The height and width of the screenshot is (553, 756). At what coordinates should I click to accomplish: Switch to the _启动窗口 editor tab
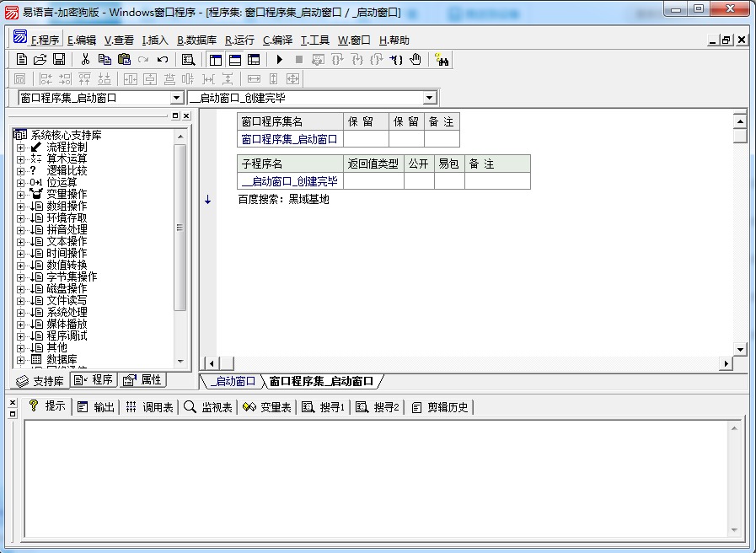tap(233, 381)
